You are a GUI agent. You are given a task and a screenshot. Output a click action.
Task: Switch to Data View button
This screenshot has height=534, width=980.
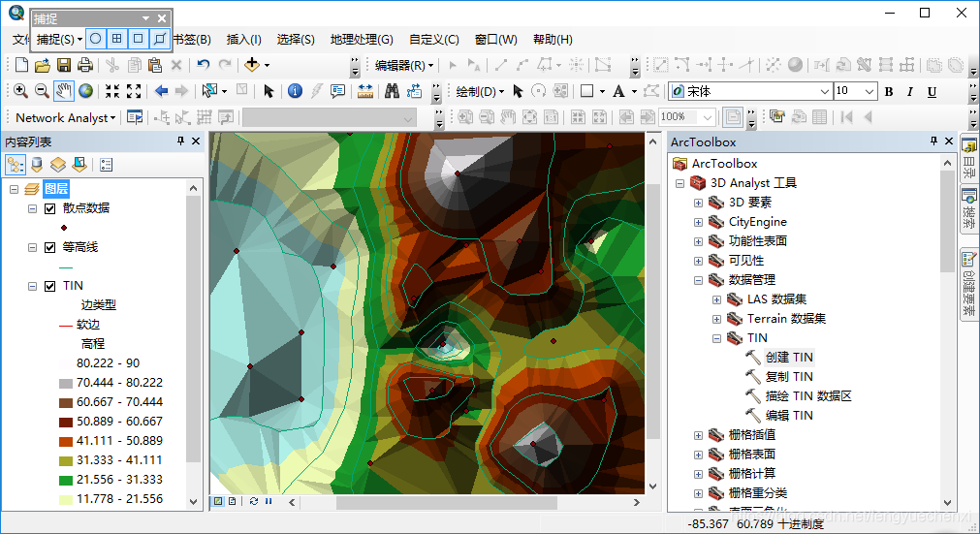point(218,501)
